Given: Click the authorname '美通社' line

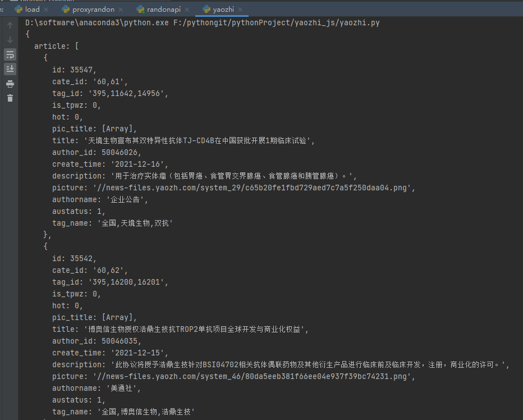Looking at the screenshot, I should [97, 389].
